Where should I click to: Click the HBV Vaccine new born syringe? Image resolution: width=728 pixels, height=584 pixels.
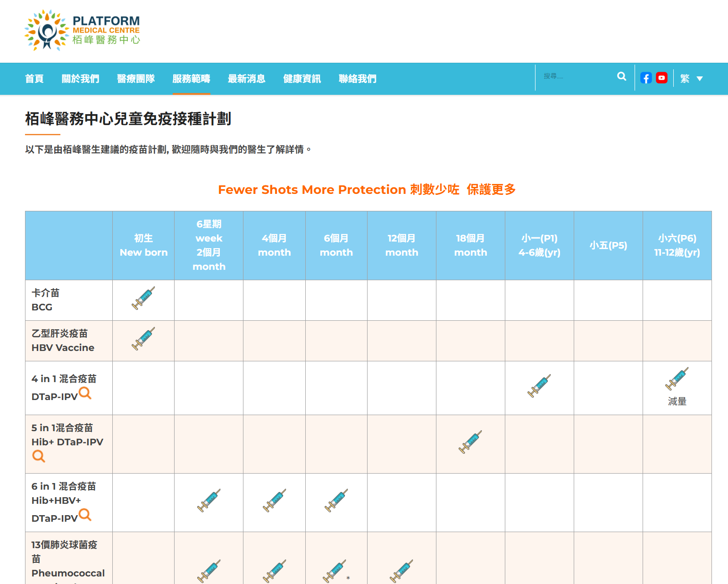143,339
